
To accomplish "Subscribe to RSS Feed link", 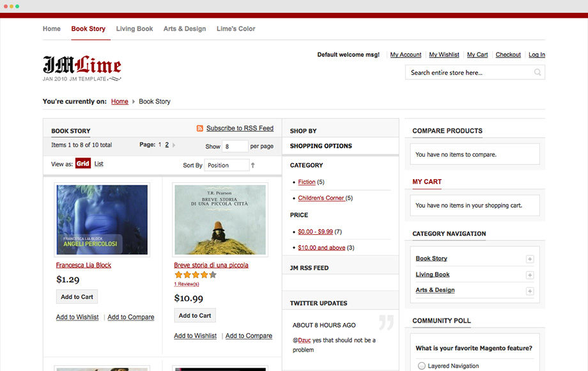I will point(240,129).
